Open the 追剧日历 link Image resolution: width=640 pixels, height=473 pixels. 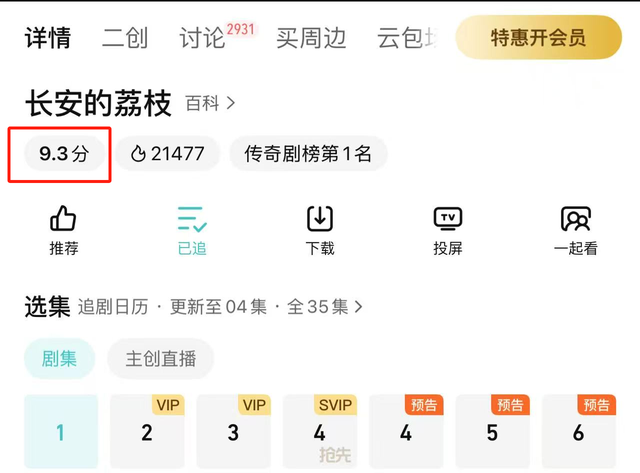pyautogui.click(x=113, y=306)
